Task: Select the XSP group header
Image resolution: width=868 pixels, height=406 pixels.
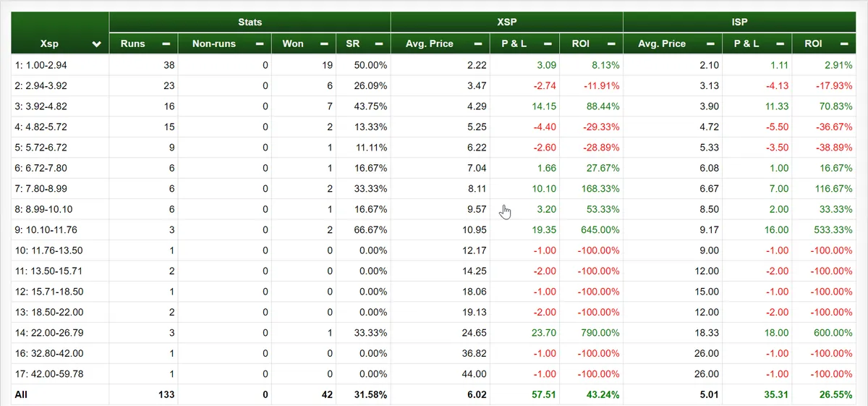Action: pos(506,22)
